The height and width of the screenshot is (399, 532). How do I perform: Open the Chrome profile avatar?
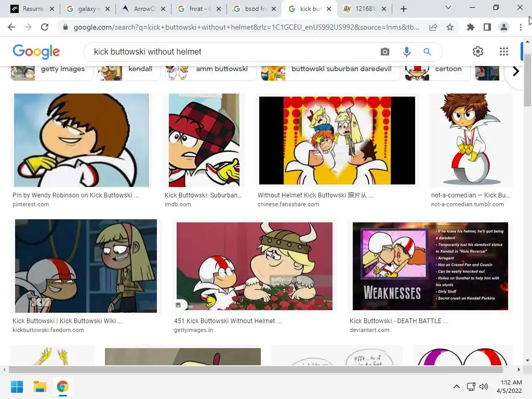coord(504,27)
